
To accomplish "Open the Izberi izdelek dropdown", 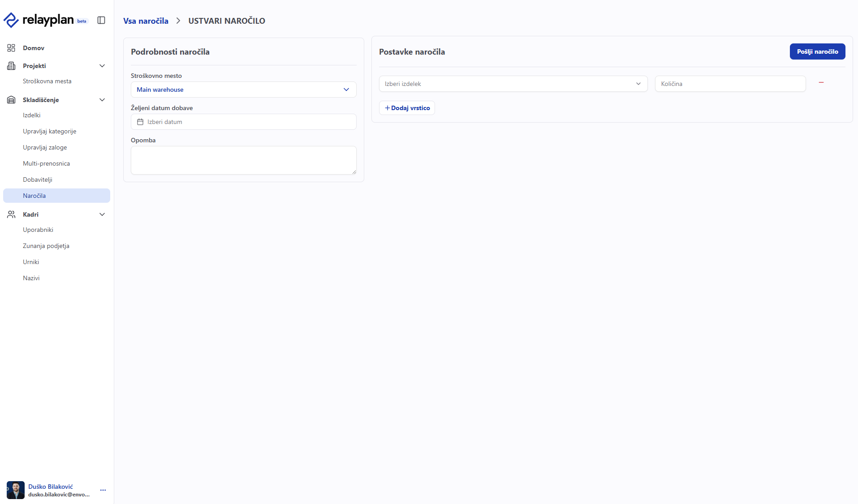I will click(x=513, y=84).
